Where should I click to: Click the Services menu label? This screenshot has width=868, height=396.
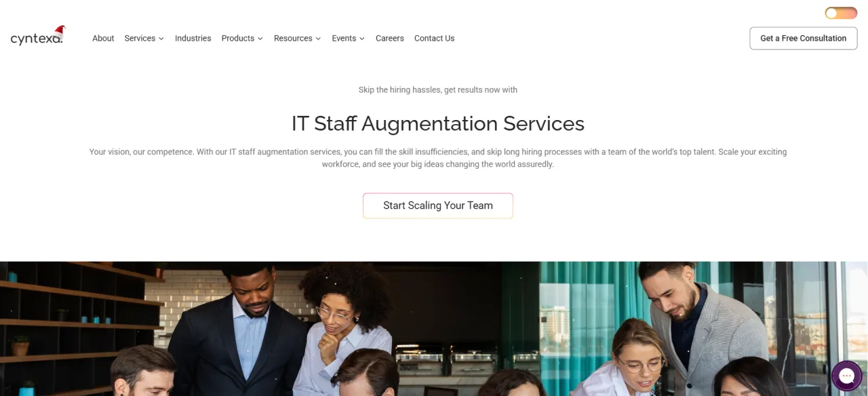(140, 39)
